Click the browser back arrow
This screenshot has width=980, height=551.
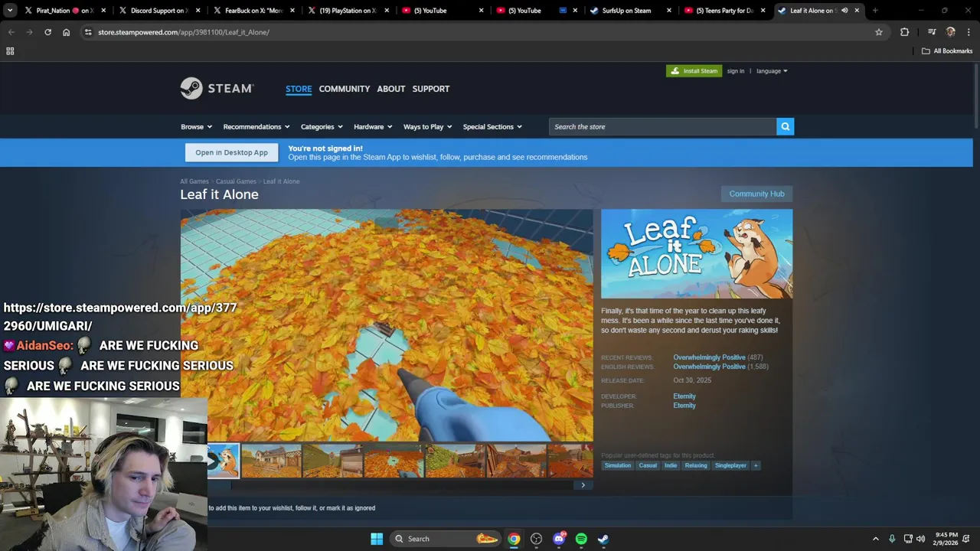(11, 32)
